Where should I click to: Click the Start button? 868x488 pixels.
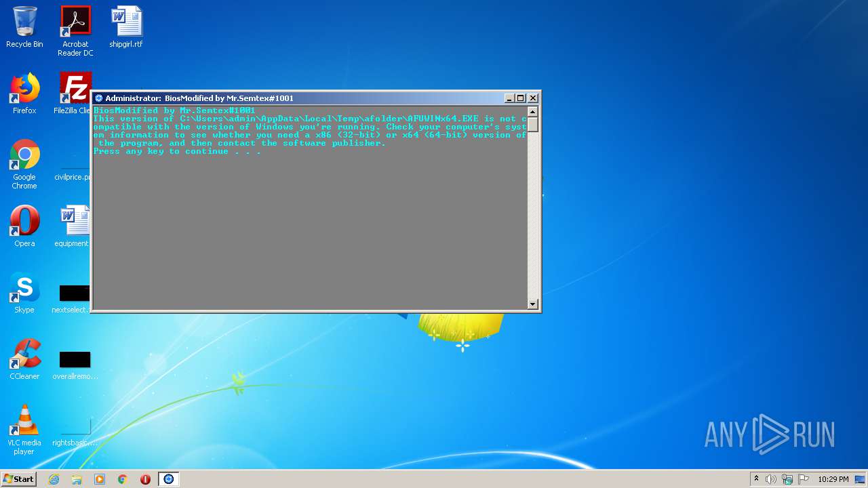tap(19, 479)
